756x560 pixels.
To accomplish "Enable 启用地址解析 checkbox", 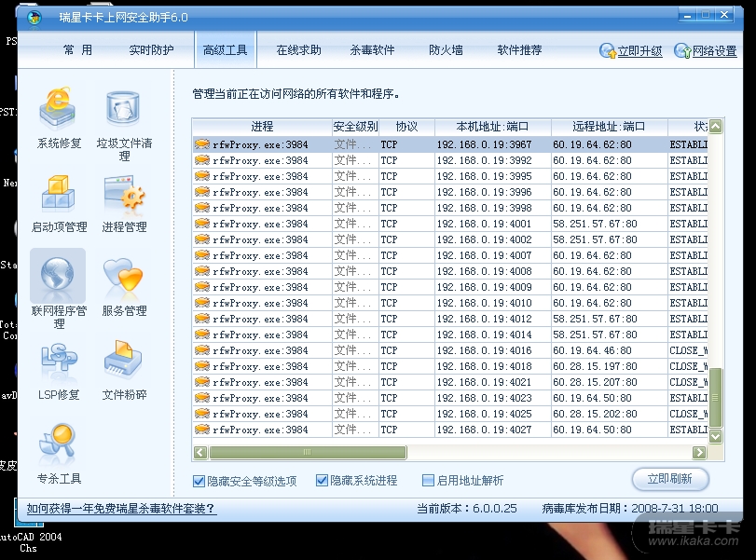I will coord(428,481).
